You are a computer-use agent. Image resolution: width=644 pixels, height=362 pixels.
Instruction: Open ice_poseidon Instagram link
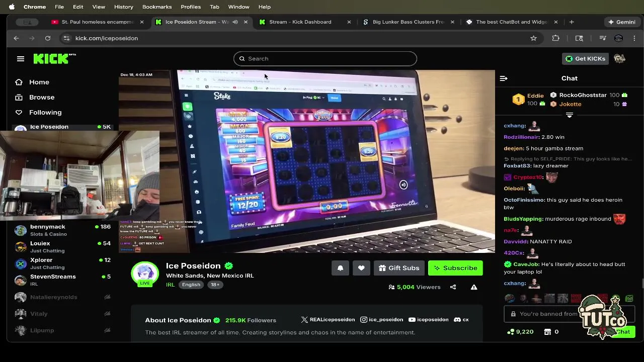click(381, 320)
